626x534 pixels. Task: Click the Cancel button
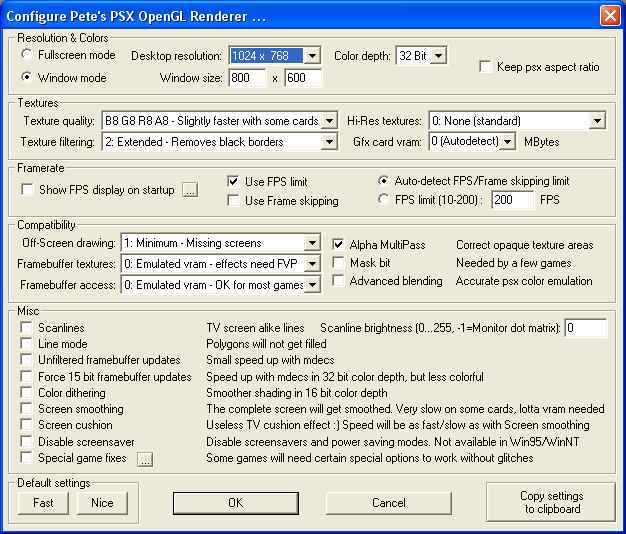[x=388, y=503]
